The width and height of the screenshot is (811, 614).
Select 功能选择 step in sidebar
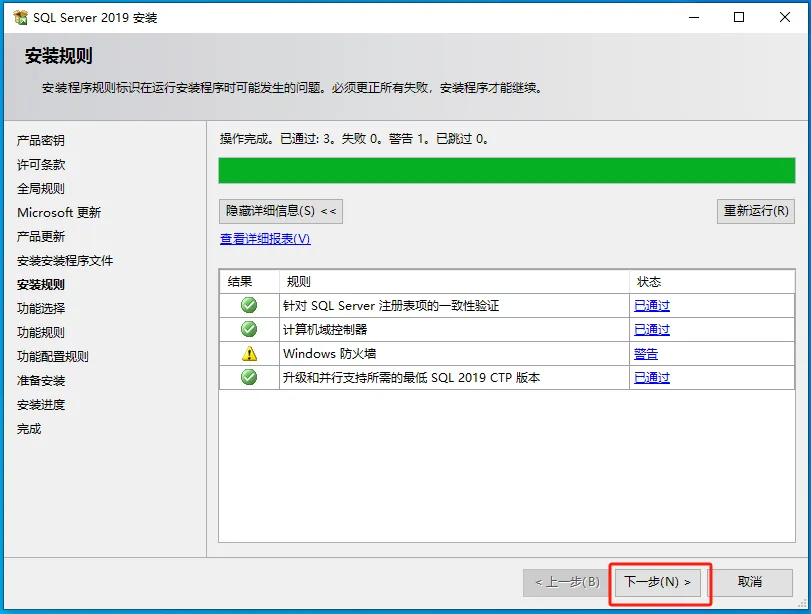pos(41,308)
